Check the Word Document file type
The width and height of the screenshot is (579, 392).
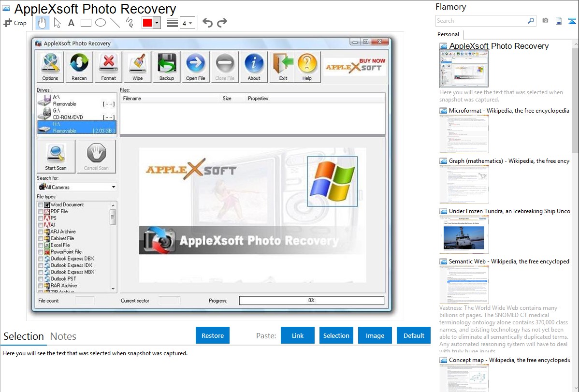(x=41, y=204)
